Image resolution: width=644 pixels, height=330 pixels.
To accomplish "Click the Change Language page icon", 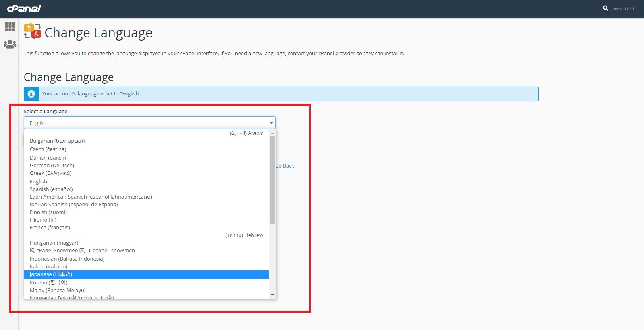I will tap(32, 31).
